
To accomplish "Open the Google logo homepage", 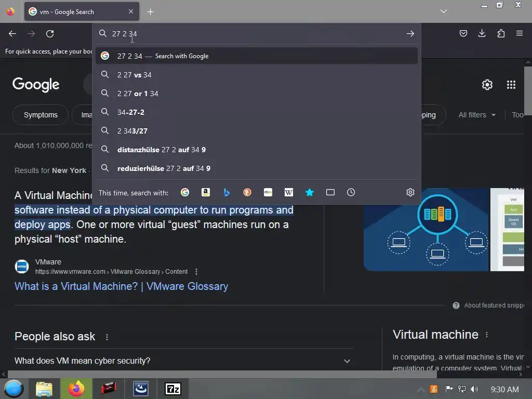I will pos(36,85).
